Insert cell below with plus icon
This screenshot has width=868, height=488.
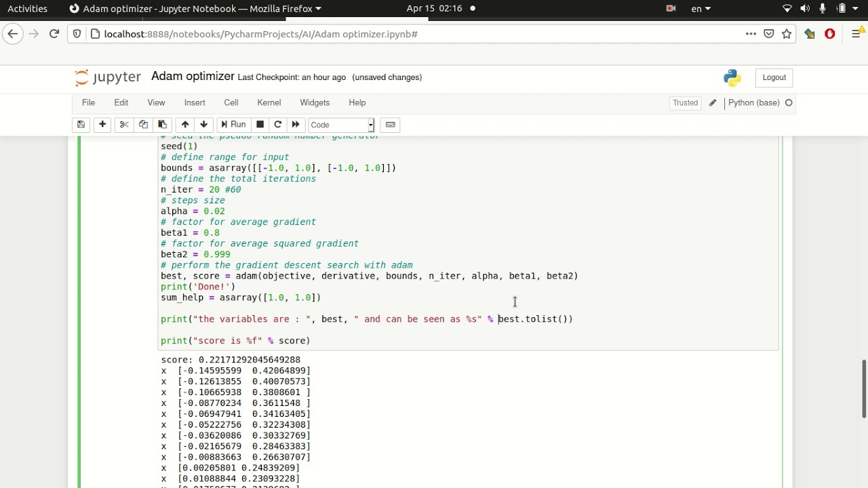(x=102, y=125)
